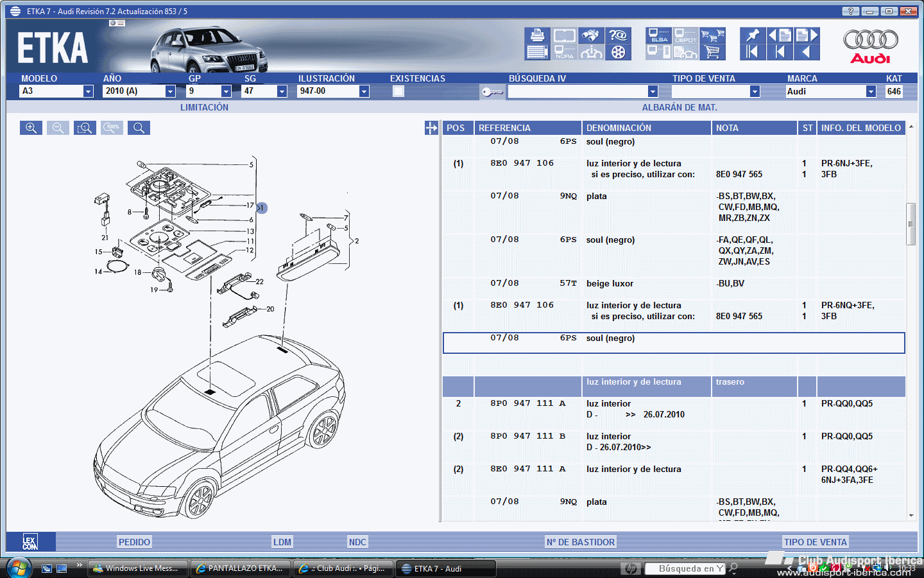Click the plain magnifier icon
Viewport: 924px width, 578px height.
139,128
